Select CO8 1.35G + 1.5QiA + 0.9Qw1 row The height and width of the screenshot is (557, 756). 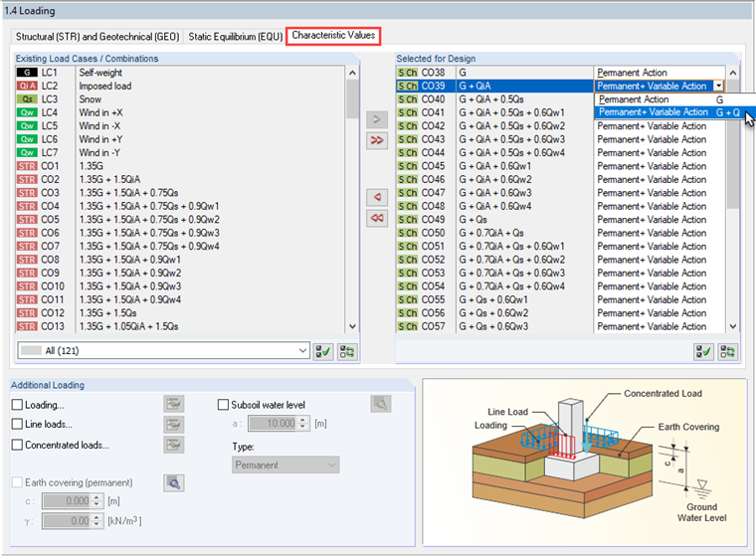coord(180,260)
